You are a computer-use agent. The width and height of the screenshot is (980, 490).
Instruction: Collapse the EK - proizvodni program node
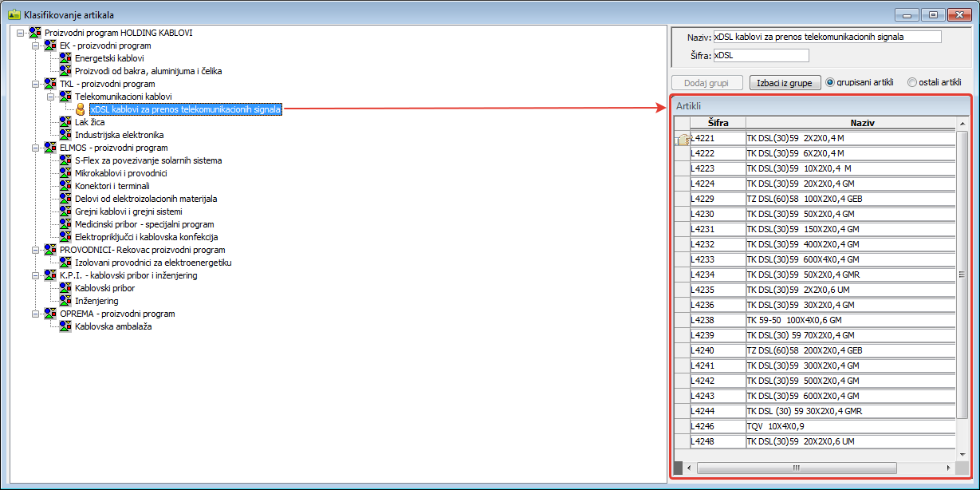pos(35,45)
